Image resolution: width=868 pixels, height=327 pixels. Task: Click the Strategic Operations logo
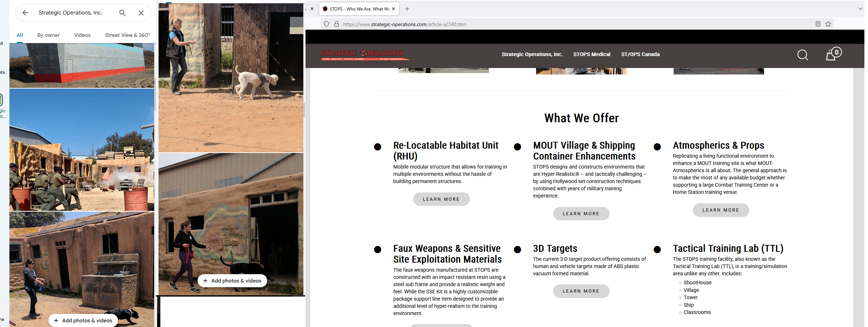[366, 55]
